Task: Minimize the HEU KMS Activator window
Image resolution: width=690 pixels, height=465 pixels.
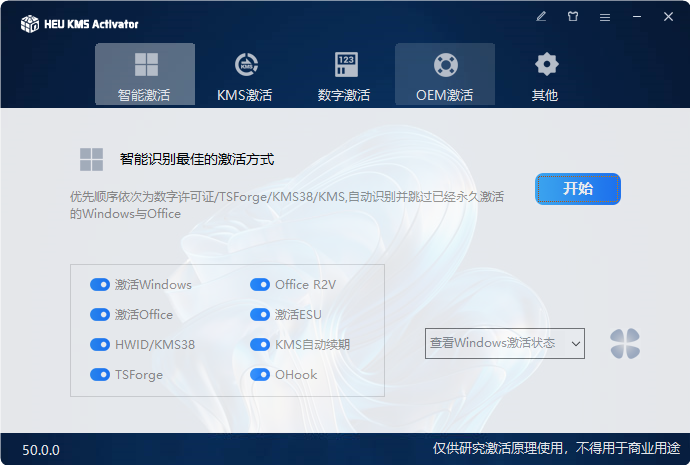Action: [637, 17]
